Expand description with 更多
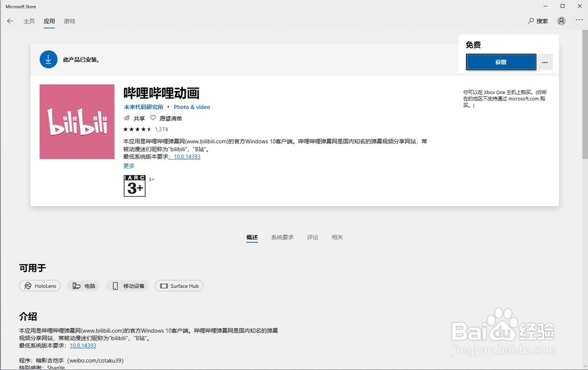Screen dimensions: 588x370 (x=129, y=166)
